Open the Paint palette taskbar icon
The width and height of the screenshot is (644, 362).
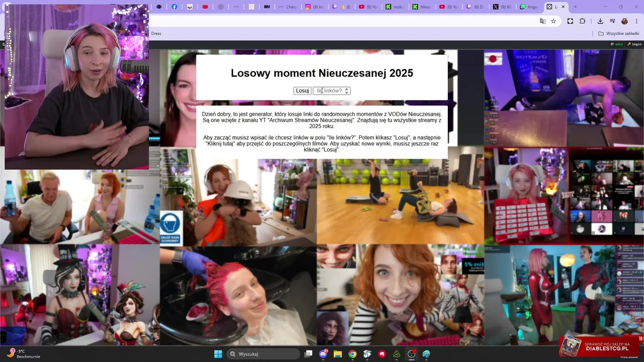(x=426, y=354)
